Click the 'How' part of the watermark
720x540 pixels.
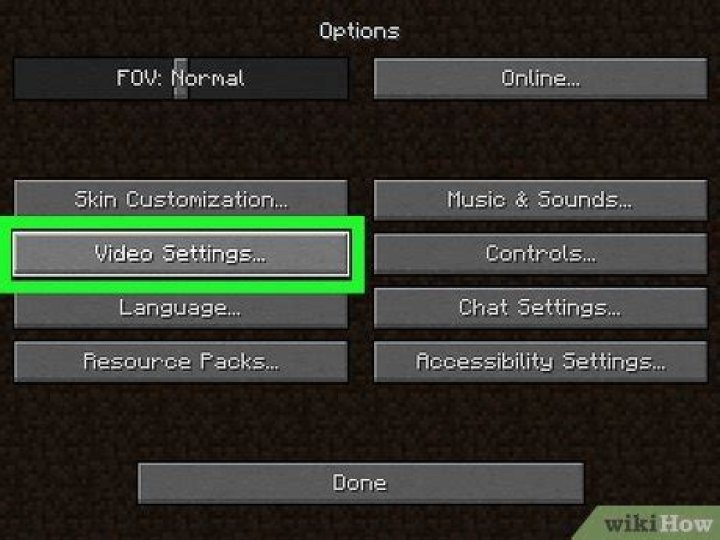686,524
